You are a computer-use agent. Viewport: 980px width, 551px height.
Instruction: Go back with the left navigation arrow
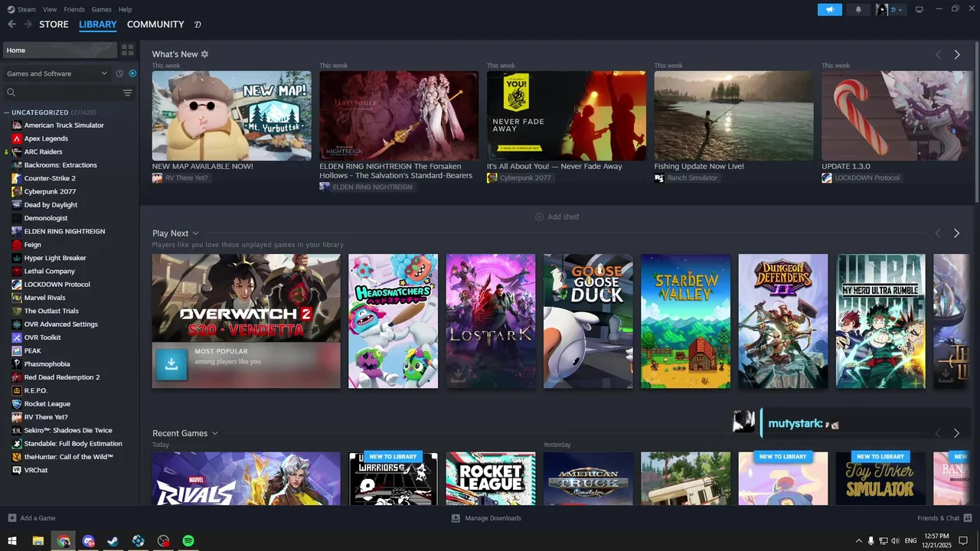pos(11,24)
